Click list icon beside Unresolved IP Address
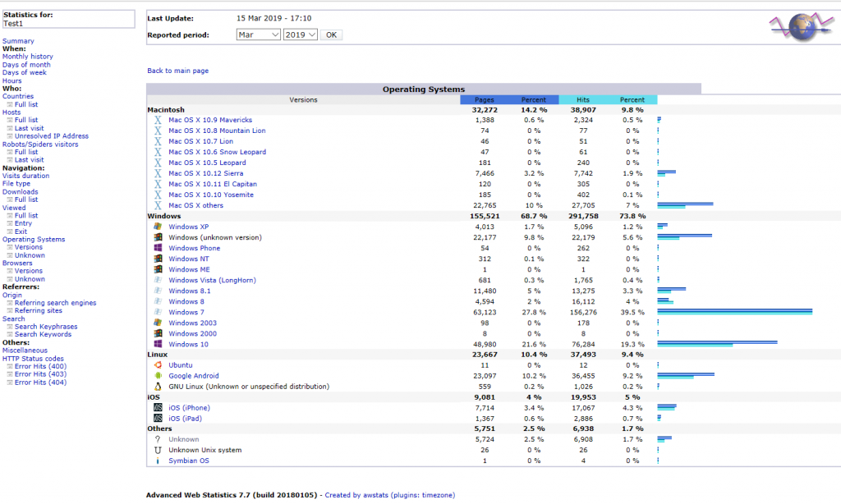This screenshot has height=504, width=841. [10, 136]
